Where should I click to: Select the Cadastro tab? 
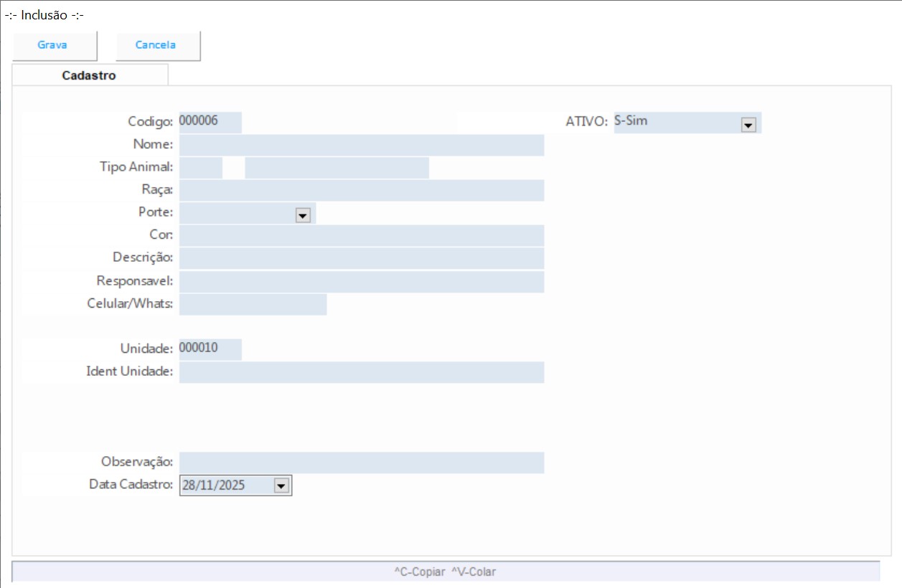click(89, 75)
